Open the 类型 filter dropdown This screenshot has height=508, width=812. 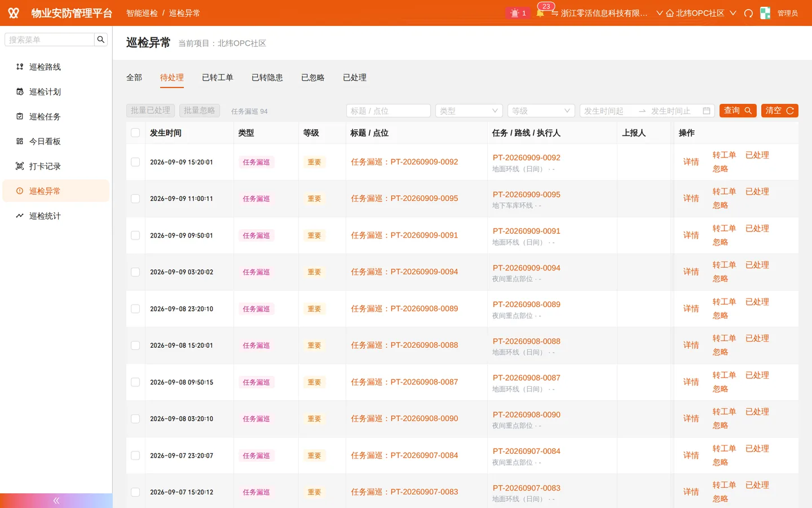[x=469, y=111]
